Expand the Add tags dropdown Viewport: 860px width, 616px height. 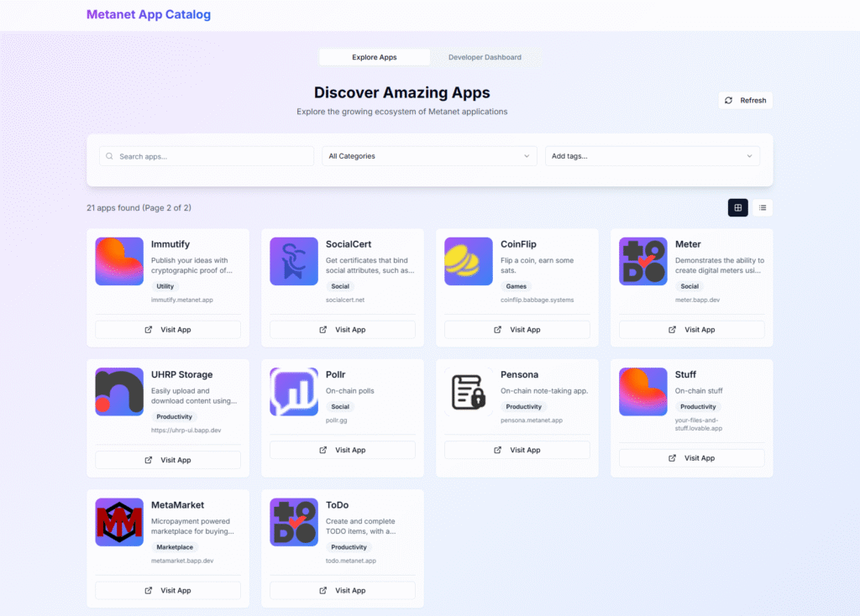coord(652,156)
